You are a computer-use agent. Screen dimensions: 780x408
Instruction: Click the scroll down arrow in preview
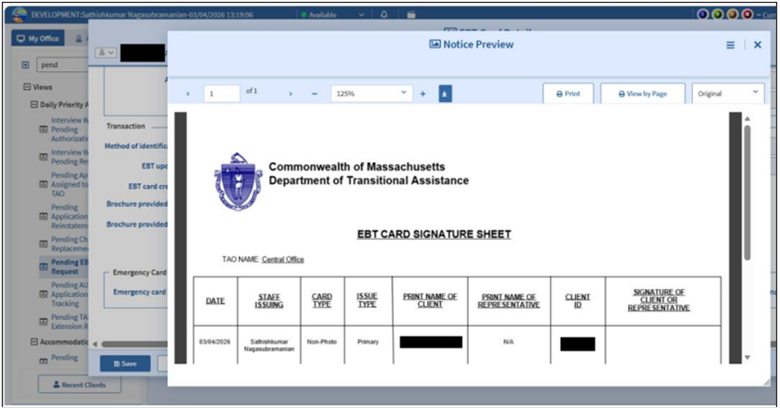coord(747,358)
